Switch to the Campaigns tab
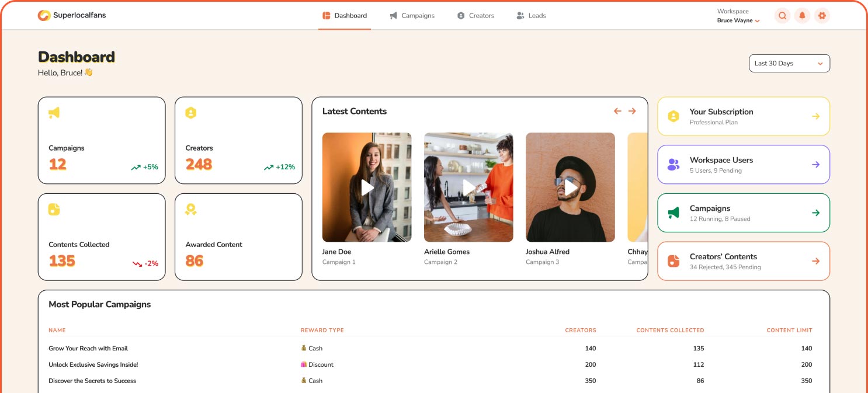 (x=412, y=16)
